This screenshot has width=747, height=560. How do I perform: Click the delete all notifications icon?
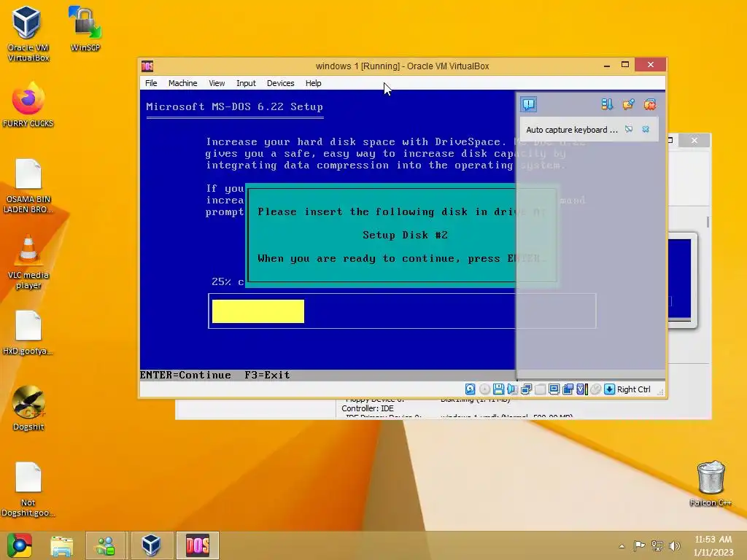[650, 104]
